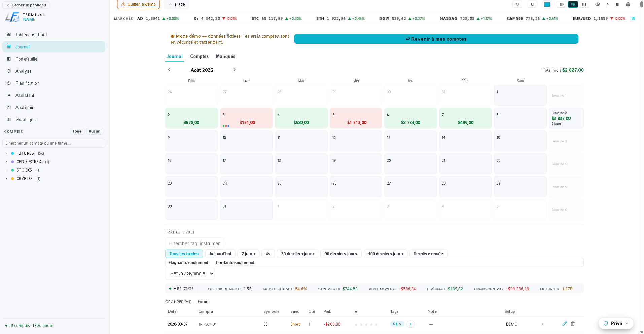Click the markets ticker layout icon

(x=633, y=18)
